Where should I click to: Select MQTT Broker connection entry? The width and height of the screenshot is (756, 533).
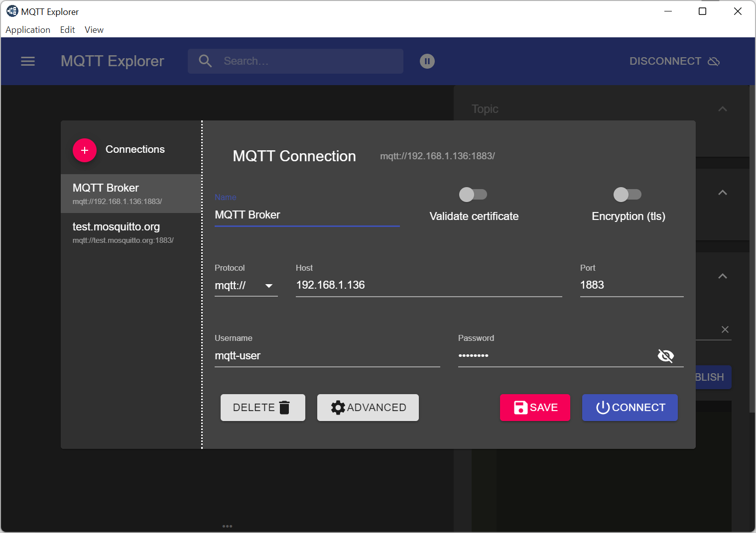131,194
